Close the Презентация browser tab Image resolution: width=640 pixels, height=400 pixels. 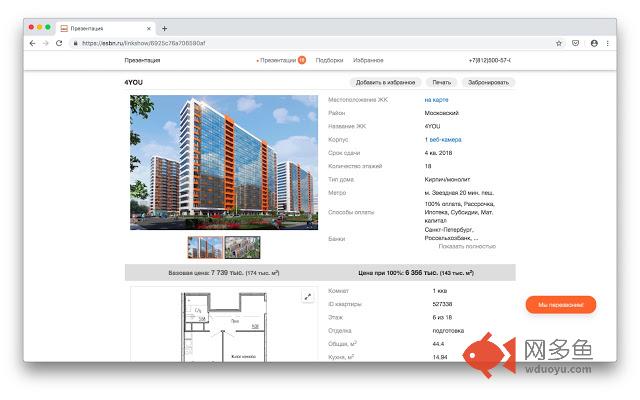coord(149,29)
